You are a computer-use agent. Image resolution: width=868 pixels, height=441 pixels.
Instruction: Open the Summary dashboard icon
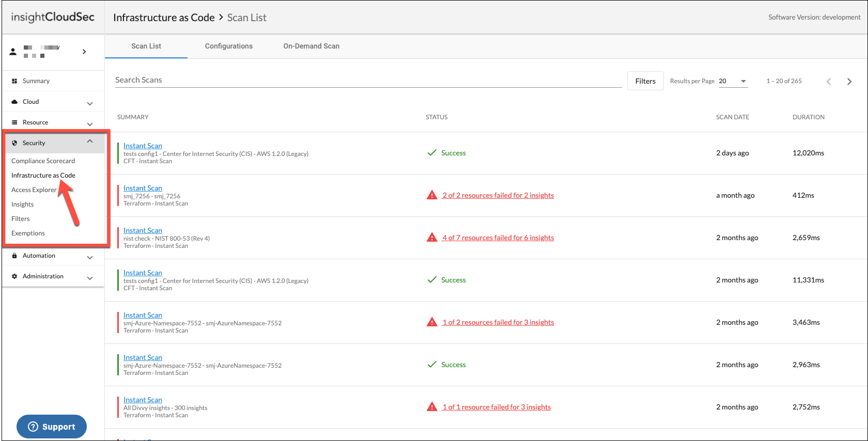coord(14,81)
